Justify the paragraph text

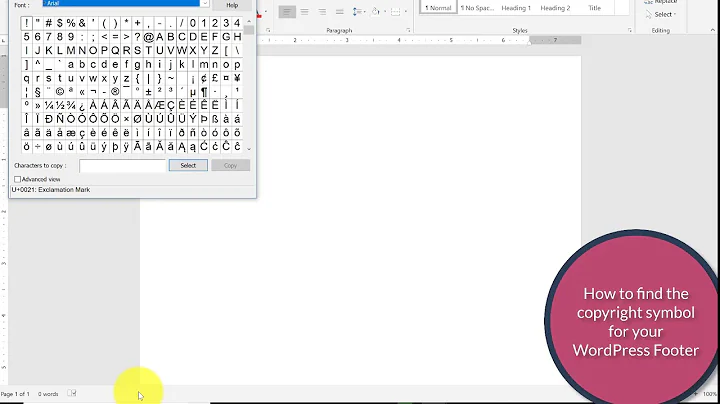click(x=339, y=12)
